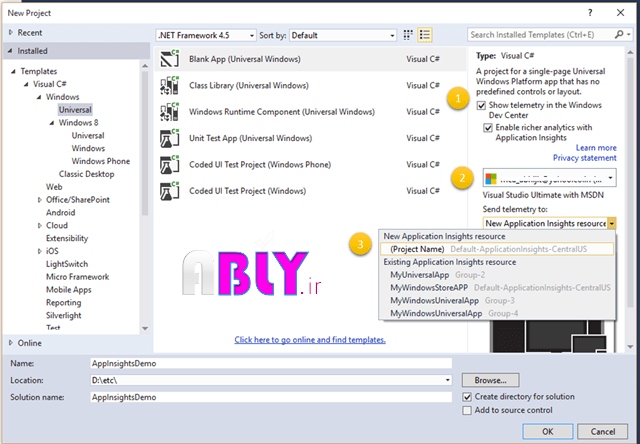Viewport: 640px width, 444px height.
Task: Select the Extensibility template category
Action: tap(67, 238)
